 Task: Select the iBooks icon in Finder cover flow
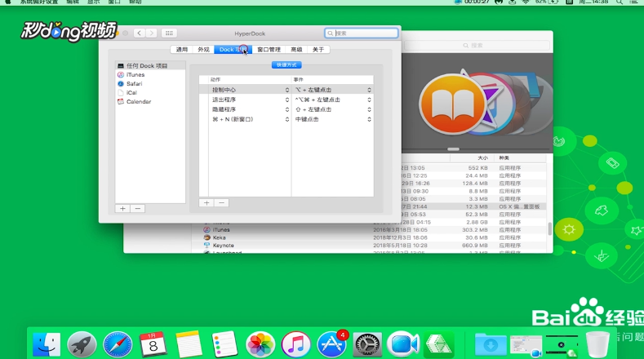click(453, 104)
